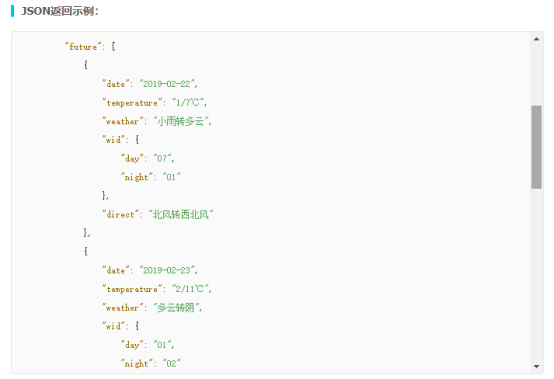Click the blue bar beside the JSON heading
This screenshot has height=379, width=554.
13,11
